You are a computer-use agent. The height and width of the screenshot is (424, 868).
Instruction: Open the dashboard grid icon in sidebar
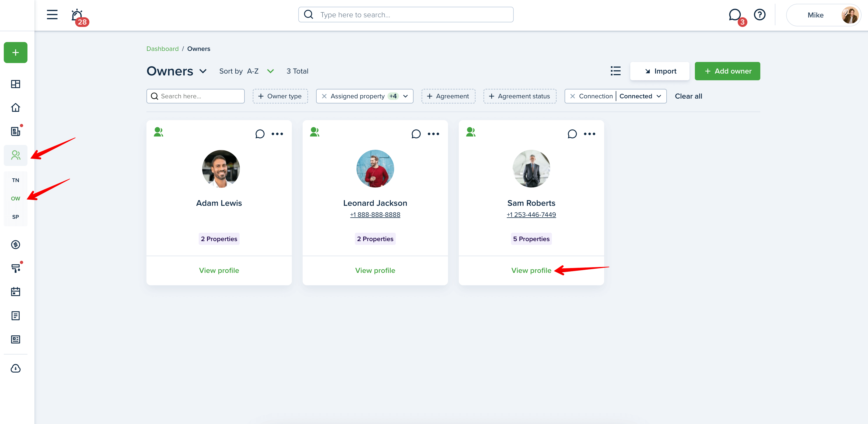[x=16, y=84]
